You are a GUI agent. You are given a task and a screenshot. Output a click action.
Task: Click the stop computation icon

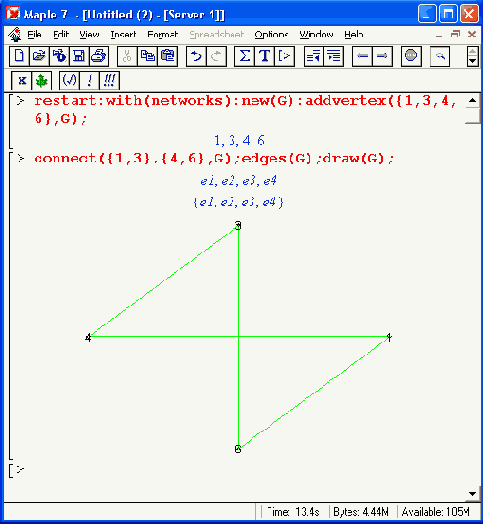(411, 56)
